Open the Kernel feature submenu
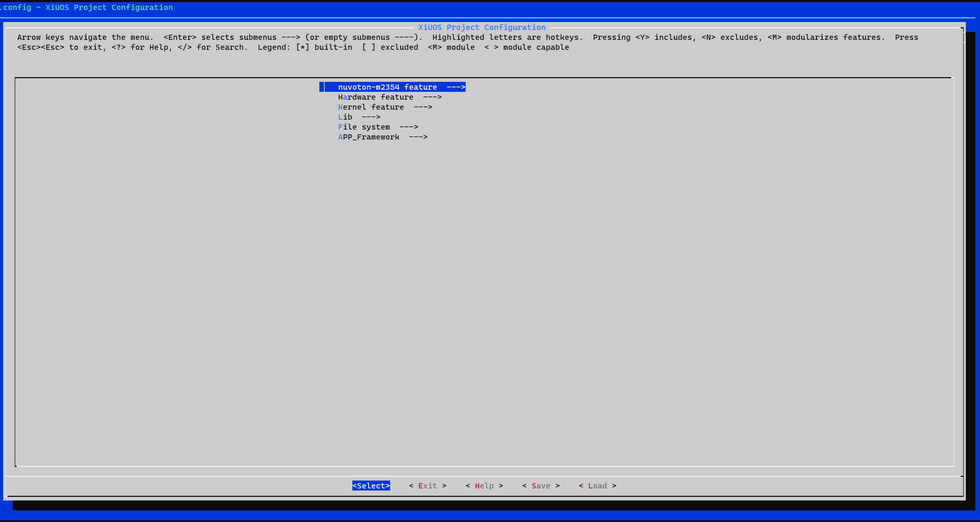 point(385,107)
